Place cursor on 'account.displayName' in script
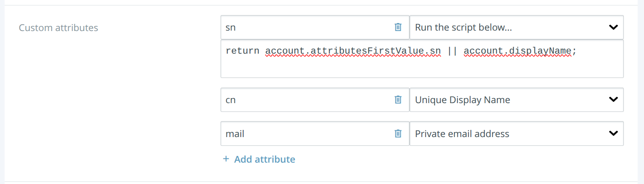Screen dimensions: 644x184 (x=518, y=51)
